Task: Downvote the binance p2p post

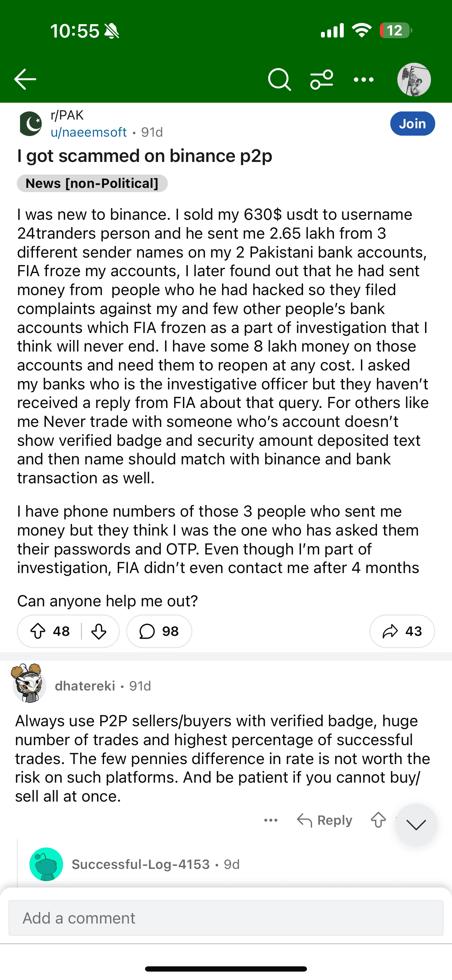Action: coord(99,631)
